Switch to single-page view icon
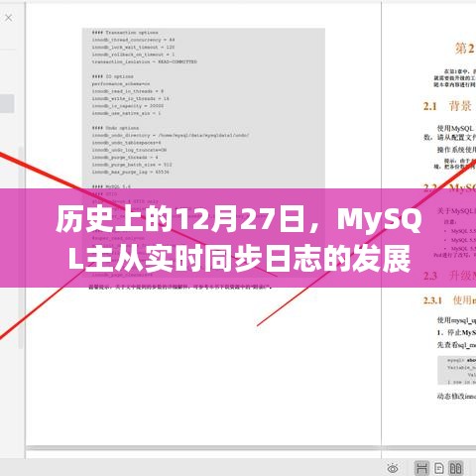 (x=439, y=468)
